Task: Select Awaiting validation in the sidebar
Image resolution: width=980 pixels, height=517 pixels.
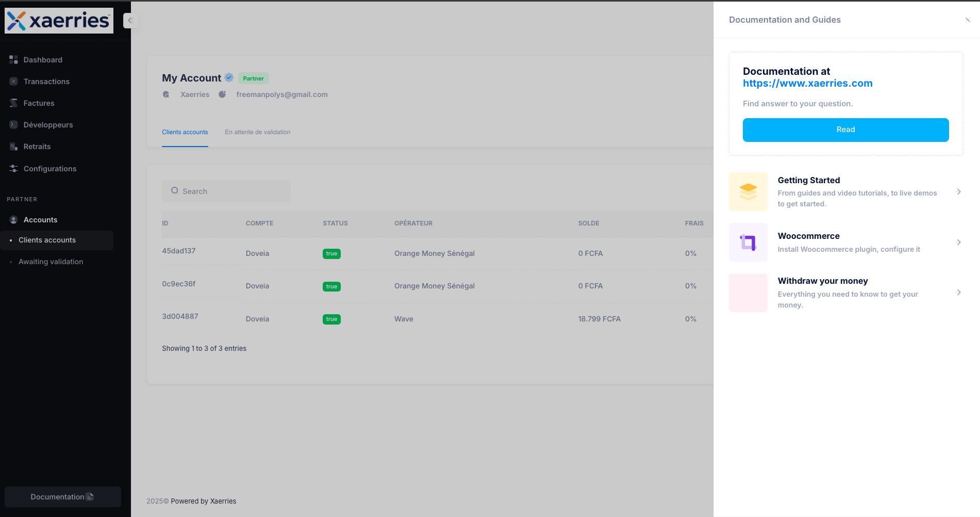Action: point(51,262)
